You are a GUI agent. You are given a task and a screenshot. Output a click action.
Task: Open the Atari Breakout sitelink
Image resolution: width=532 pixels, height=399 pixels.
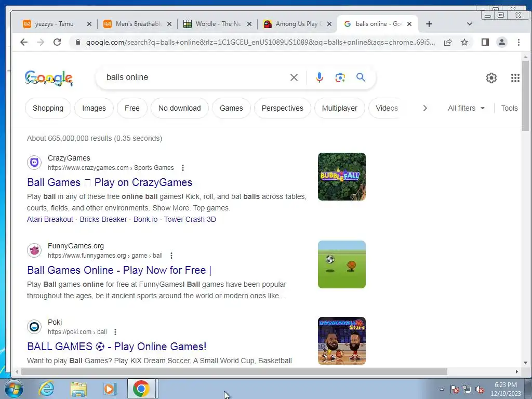tap(50, 220)
